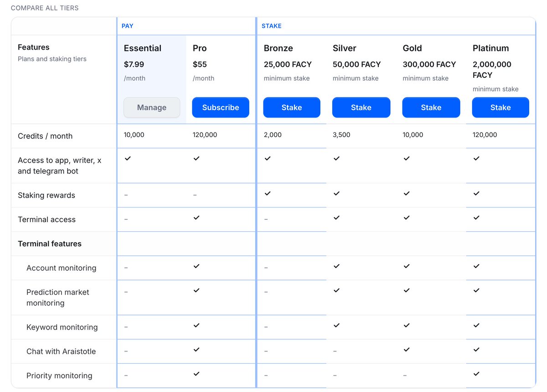Click Gold's 10,000 credits value
Viewport: 547px width, 392px height.
click(413, 135)
